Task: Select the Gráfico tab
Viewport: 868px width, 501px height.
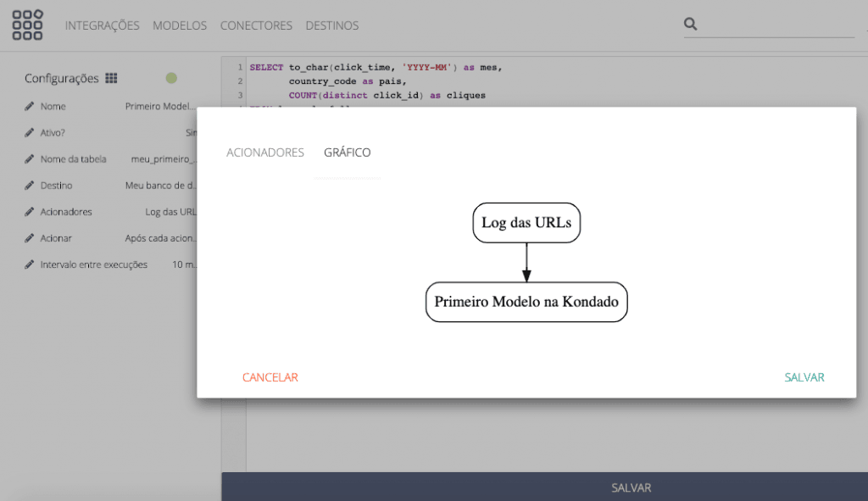Action: click(347, 153)
